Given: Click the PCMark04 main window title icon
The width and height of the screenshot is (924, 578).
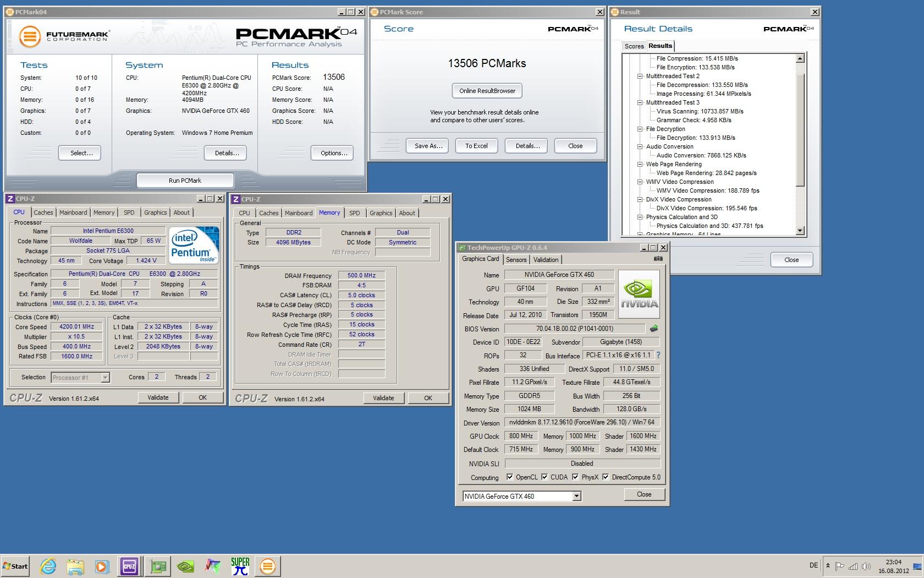Looking at the screenshot, I should (x=10, y=12).
